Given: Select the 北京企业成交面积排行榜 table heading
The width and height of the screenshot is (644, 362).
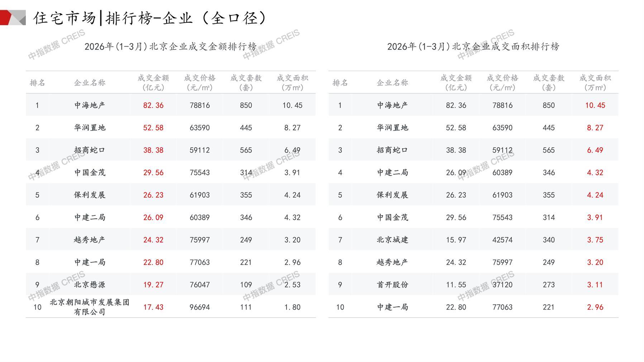Looking at the screenshot, I should pyautogui.click(x=473, y=47).
